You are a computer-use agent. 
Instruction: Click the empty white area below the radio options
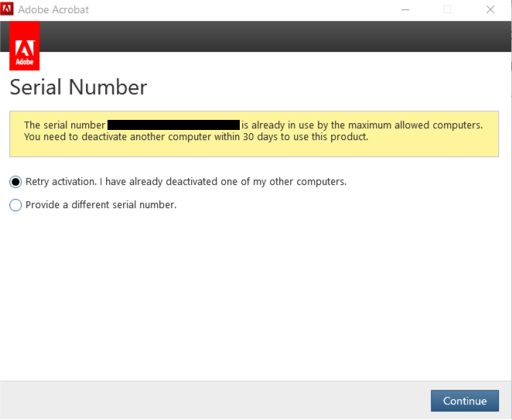(x=255, y=294)
